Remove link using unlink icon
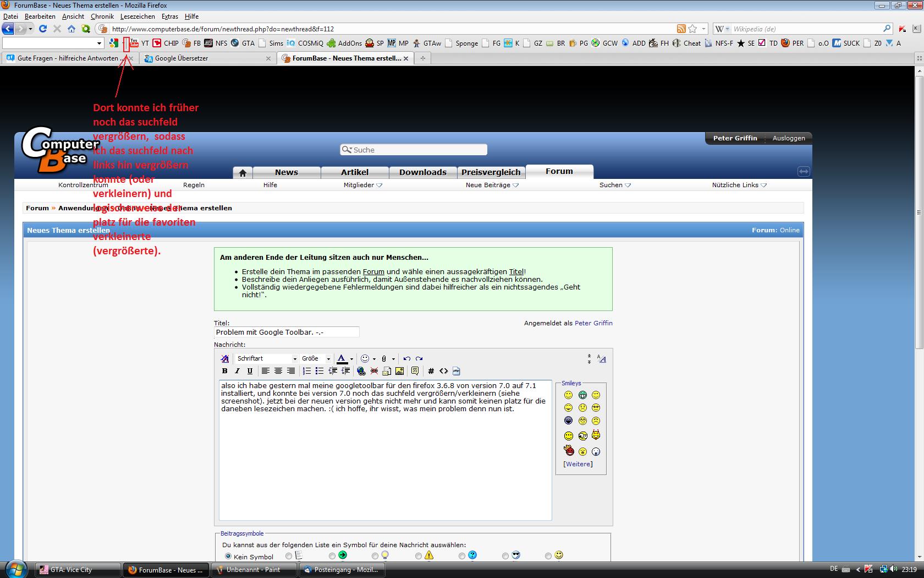This screenshot has width=924, height=578. [x=374, y=371]
